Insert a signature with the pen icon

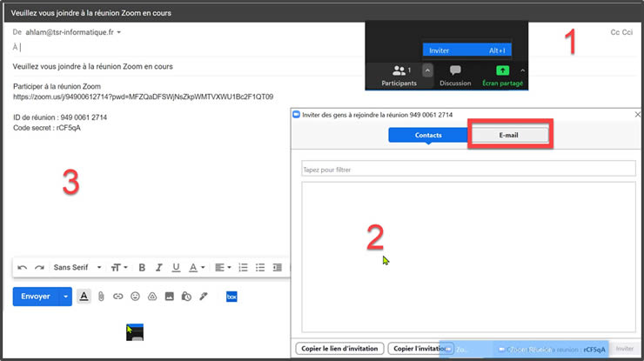click(204, 297)
